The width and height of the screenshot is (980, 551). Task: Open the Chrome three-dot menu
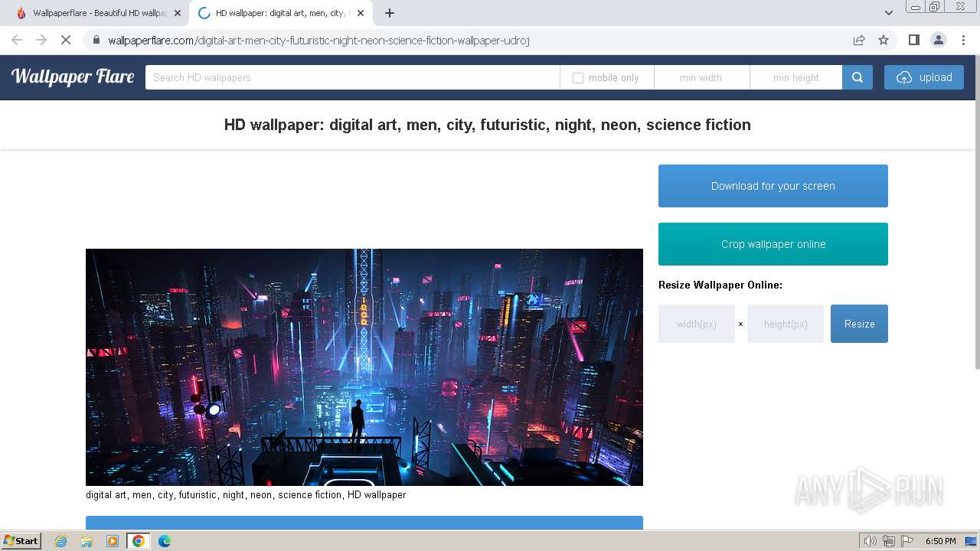[963, 40]
